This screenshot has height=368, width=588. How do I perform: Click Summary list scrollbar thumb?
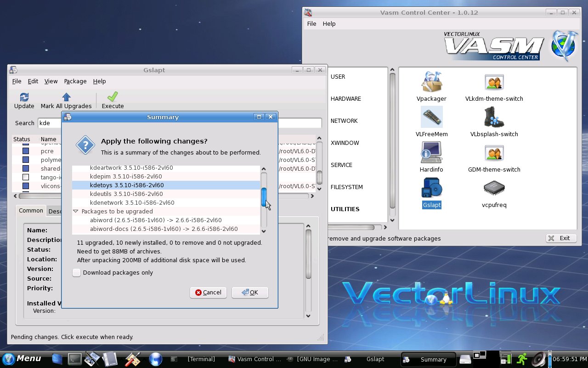click(264, 197)
